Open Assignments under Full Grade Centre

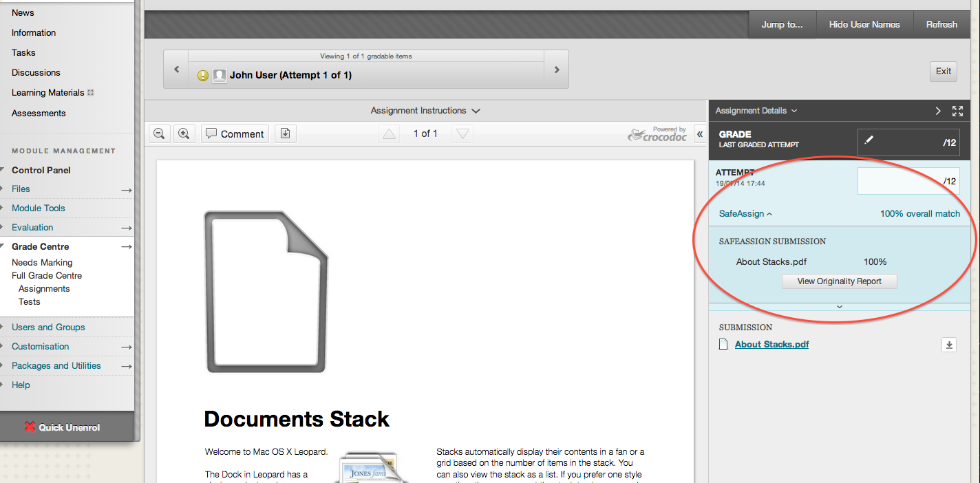(x=44, y=288)
